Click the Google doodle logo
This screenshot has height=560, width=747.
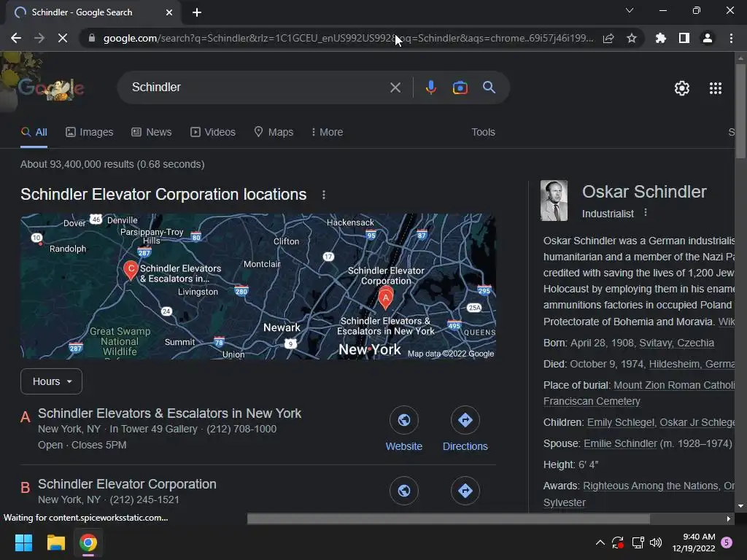51,88
